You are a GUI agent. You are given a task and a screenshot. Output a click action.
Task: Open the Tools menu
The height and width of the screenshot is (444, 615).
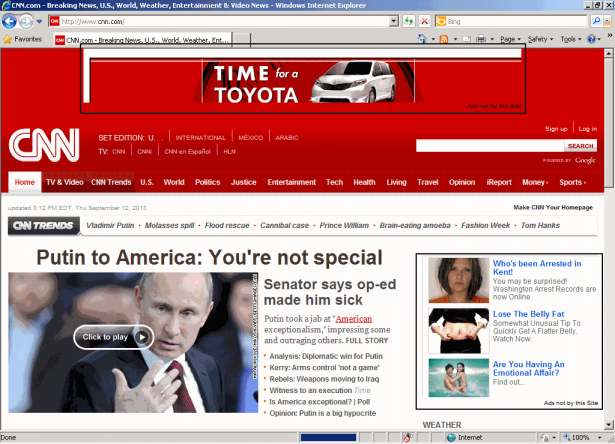tap(570, 39)
